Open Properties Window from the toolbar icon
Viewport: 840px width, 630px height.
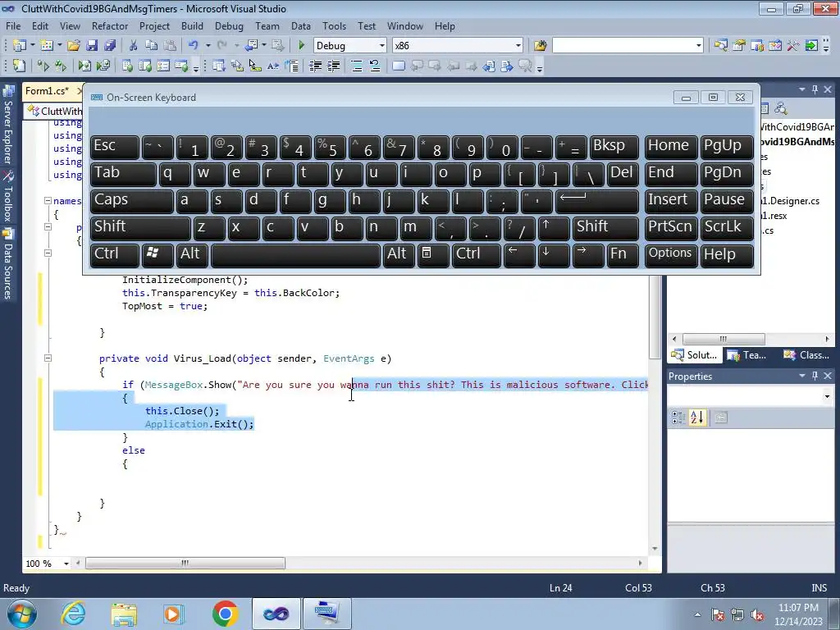[739, 46]
